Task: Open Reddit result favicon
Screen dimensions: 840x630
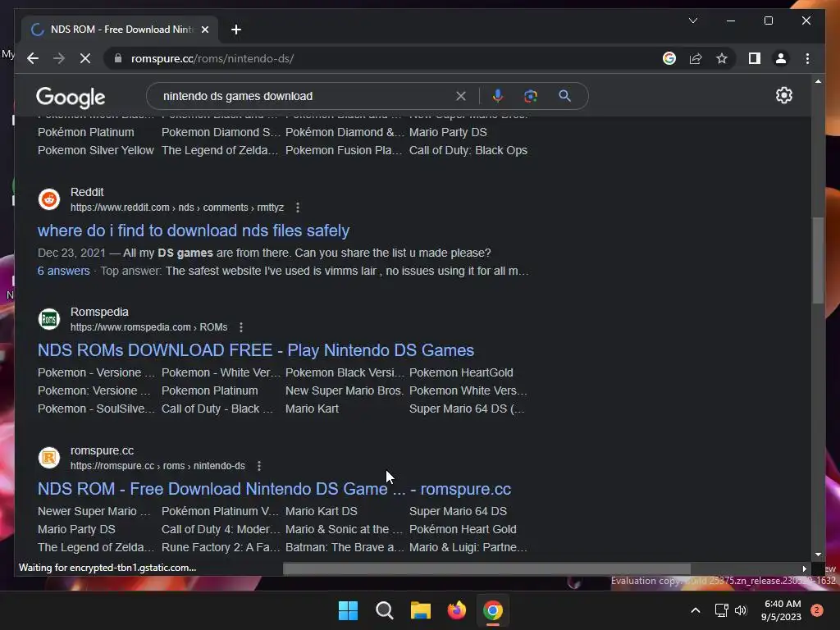Action: click(48, 199)
